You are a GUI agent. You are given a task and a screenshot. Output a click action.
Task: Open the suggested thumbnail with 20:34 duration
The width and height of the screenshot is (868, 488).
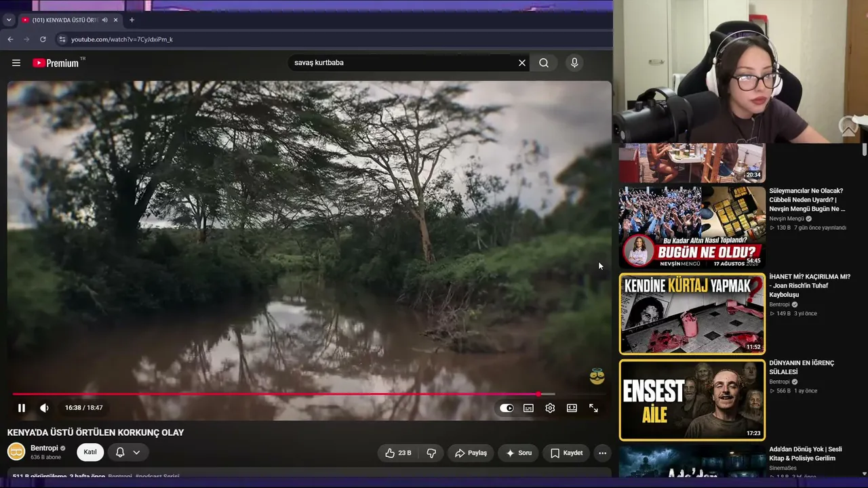692,163
